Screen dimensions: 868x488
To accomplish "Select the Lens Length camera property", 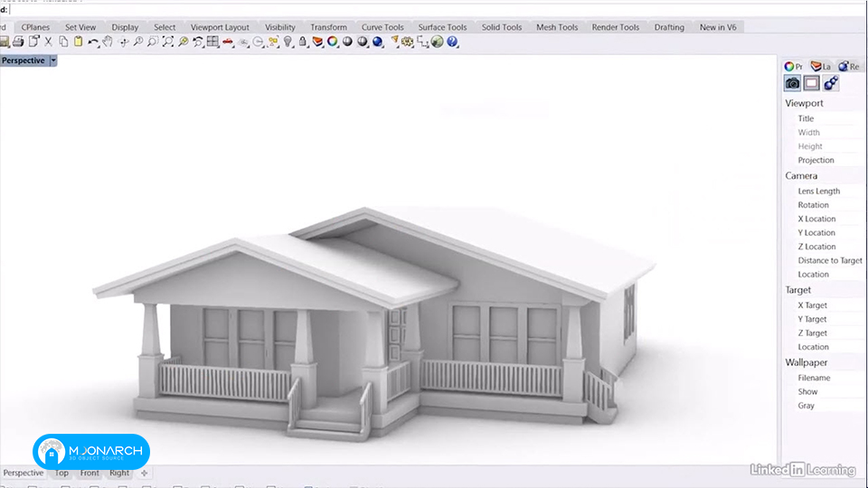I will click(x=824, y=191).
